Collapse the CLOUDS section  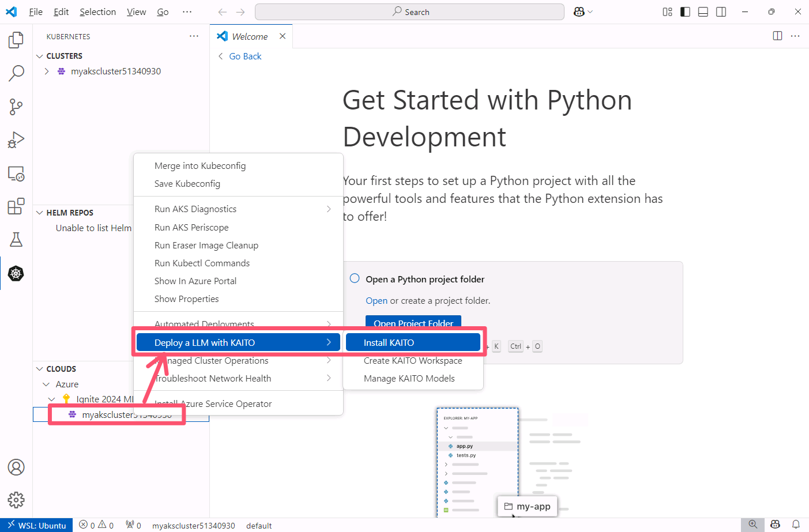[40, 369]
